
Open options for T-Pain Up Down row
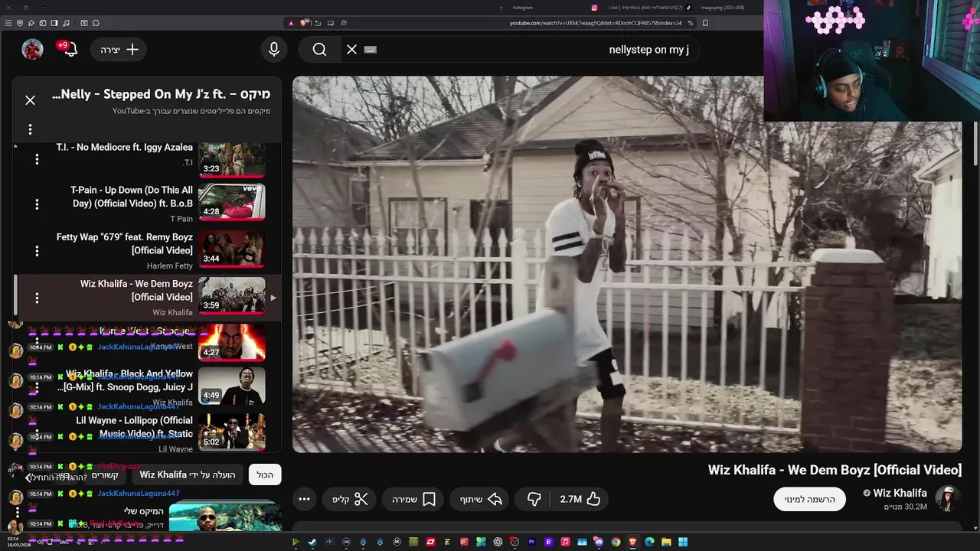pyautogui.click(x=36, y=204)
